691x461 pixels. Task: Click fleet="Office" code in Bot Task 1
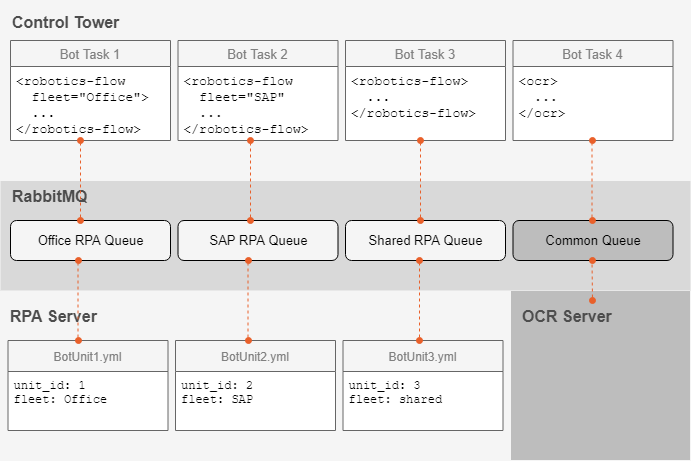coord(90,97)
